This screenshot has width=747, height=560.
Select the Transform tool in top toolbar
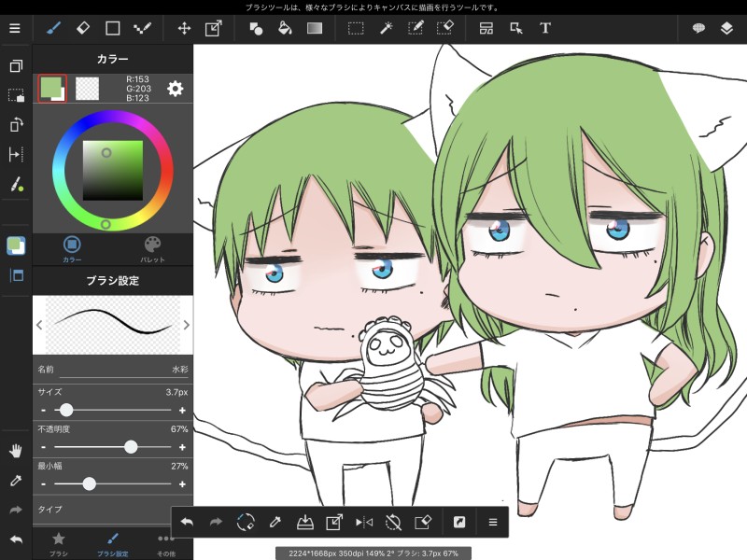pyautogui.click(x=214, y=29)
